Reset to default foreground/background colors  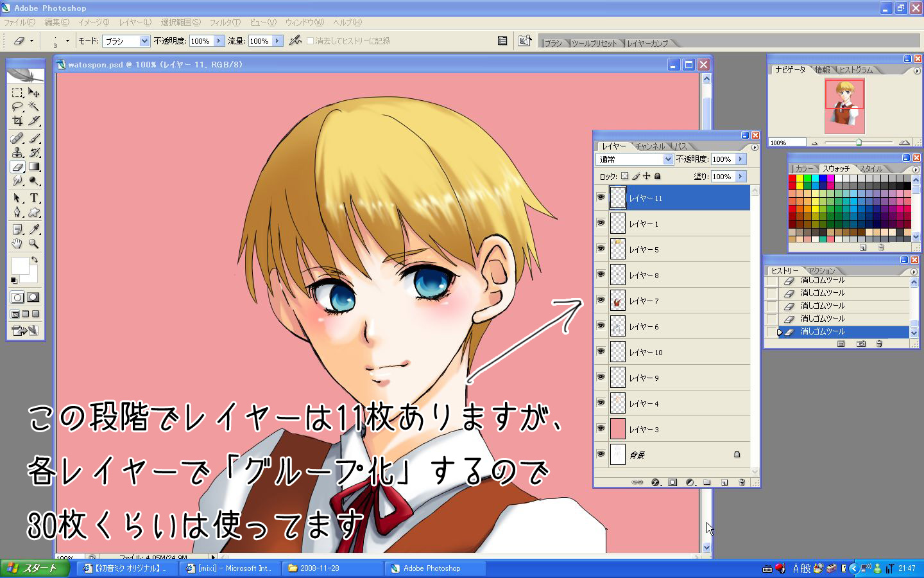(x=14, y=281)
